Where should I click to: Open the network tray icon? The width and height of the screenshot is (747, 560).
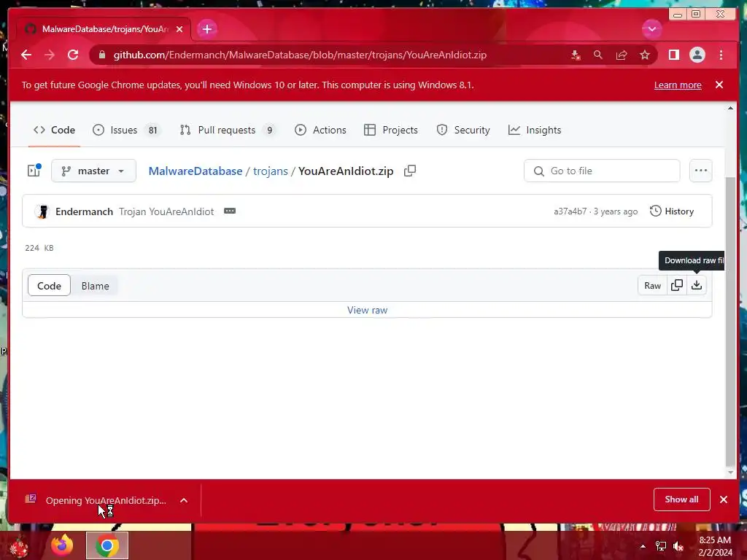pos(661,546)
